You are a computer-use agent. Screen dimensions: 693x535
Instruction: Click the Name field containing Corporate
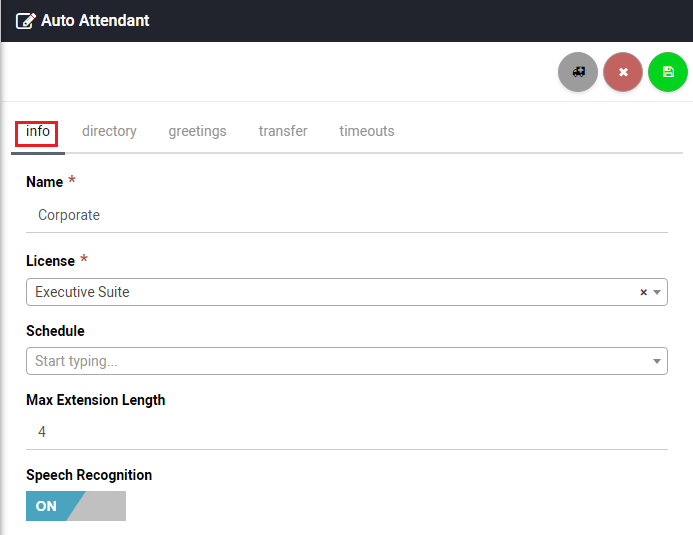tap(346, 215)
